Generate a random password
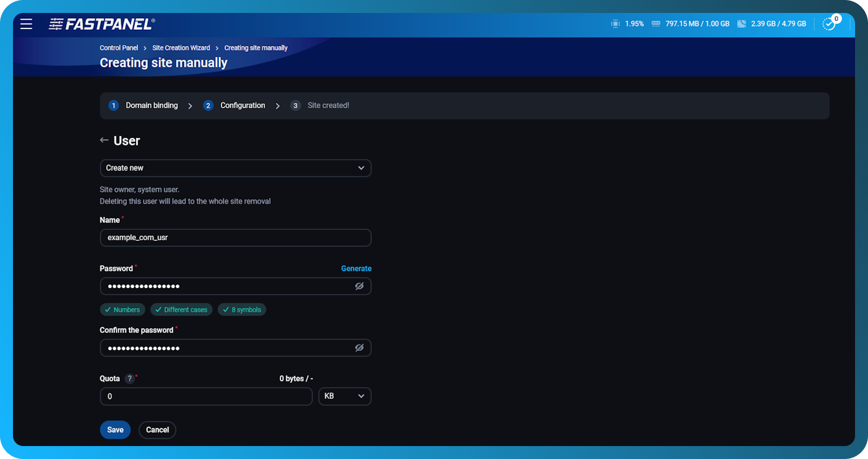868x459 pixels. tap(356, 268)
